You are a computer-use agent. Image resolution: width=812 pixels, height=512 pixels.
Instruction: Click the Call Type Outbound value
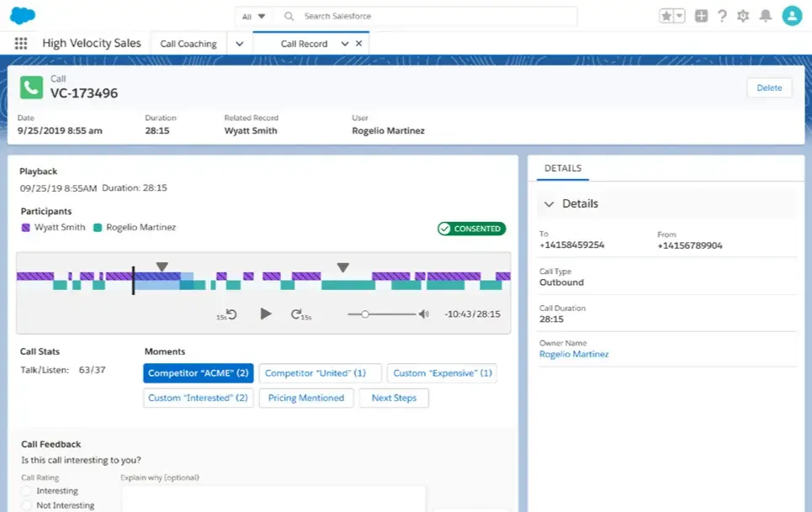pos(561,282)
